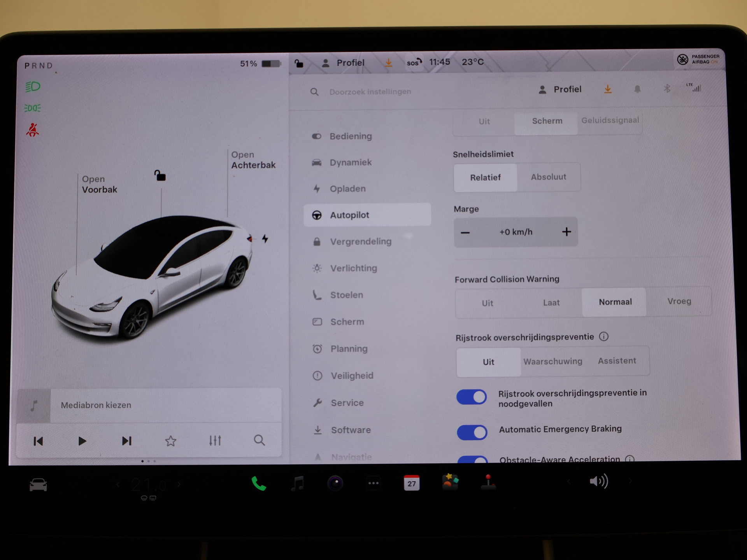The width and height of the screenshot is (747, 560).
Task: Open Profiel in the settings header
Action: 560,89
